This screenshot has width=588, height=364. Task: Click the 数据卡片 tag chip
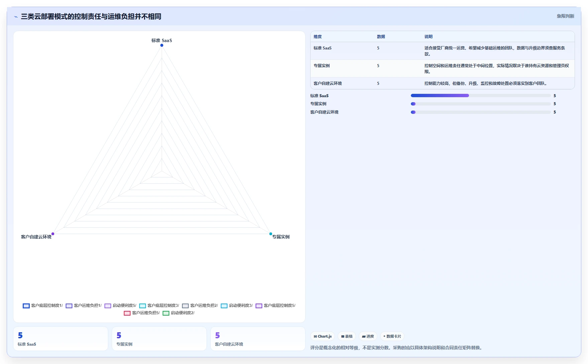392,336
